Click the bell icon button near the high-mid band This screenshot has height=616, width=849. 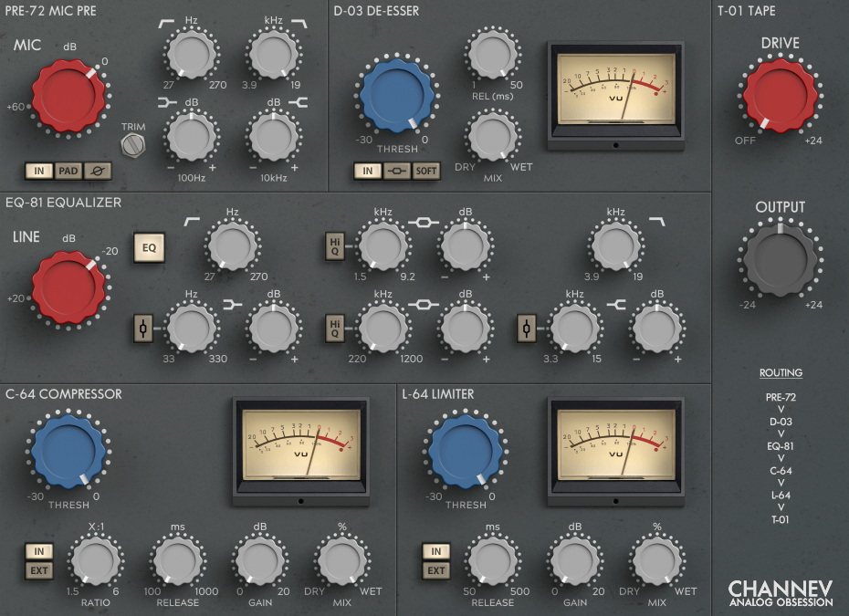pyautogui.click(x=527, y=329)
